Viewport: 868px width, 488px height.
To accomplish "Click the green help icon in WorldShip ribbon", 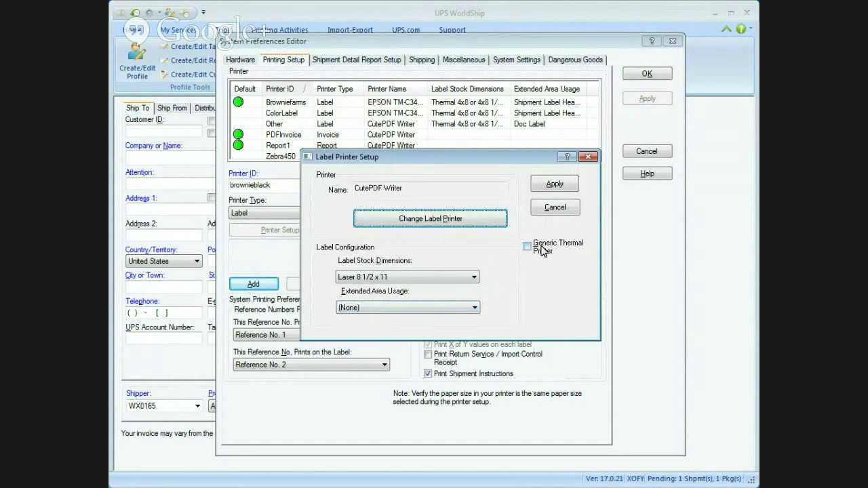I will pos(741,29).
